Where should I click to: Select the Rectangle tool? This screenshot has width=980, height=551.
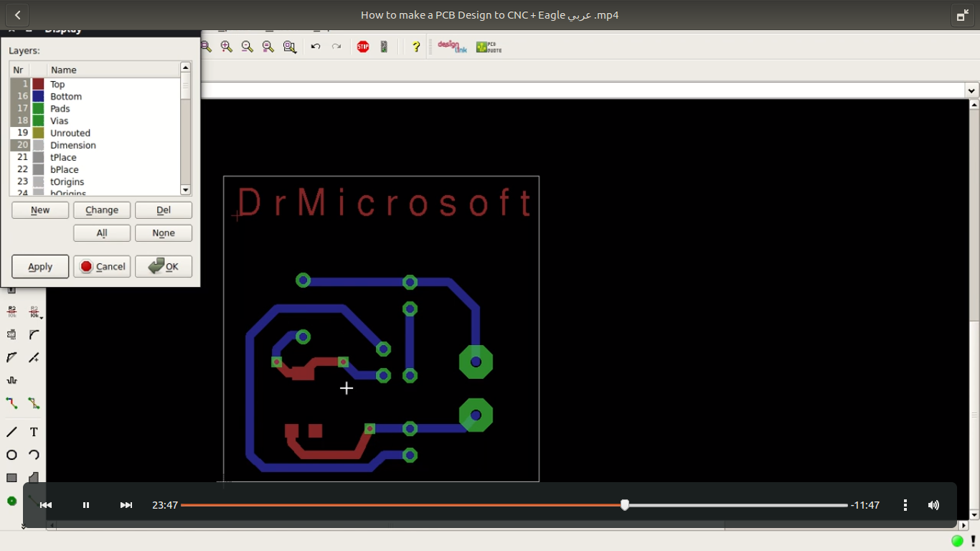click(x=12, y=478)
